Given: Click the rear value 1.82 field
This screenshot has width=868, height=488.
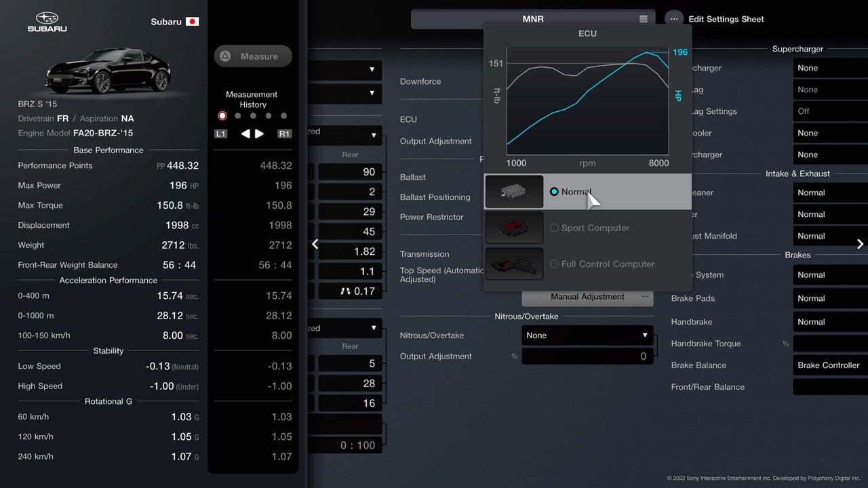Looking at the screenshot, I should (x=350, y=251).
